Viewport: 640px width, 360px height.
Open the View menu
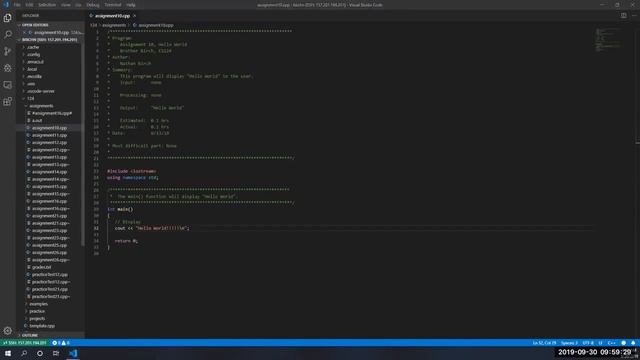pyautogui.click(x=65, y=5)
